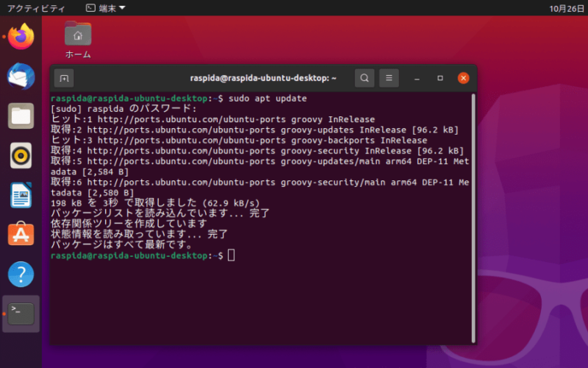Open Firefox from the dock

pos(21,36)
